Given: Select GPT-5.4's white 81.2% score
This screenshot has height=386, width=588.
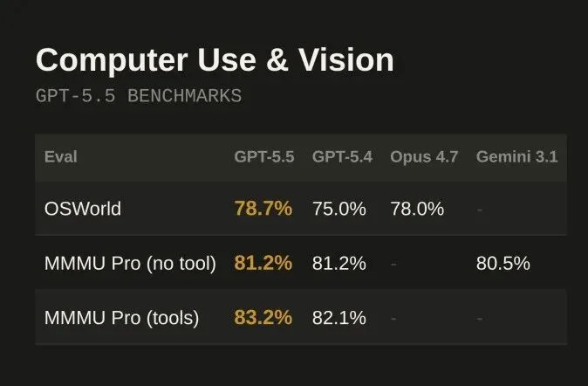Looking at the screenshot, I should pyautogui.click(x=338, y=263).
